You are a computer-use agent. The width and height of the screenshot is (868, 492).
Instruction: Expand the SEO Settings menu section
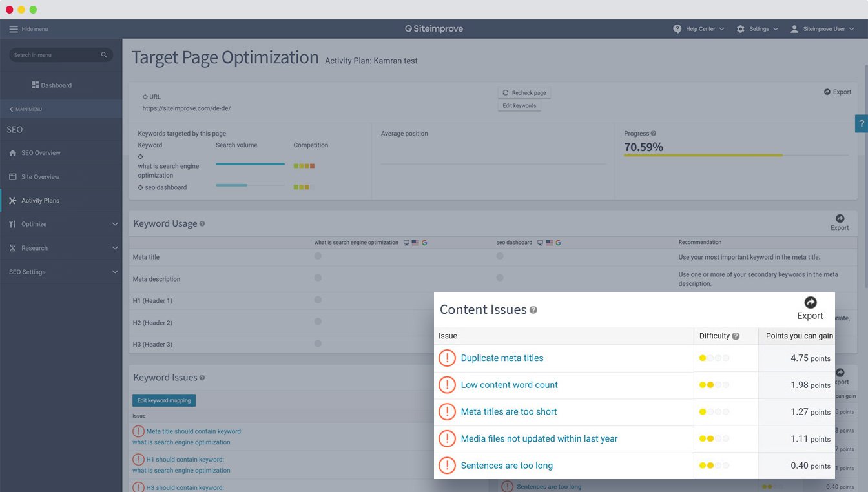[61, 272]
